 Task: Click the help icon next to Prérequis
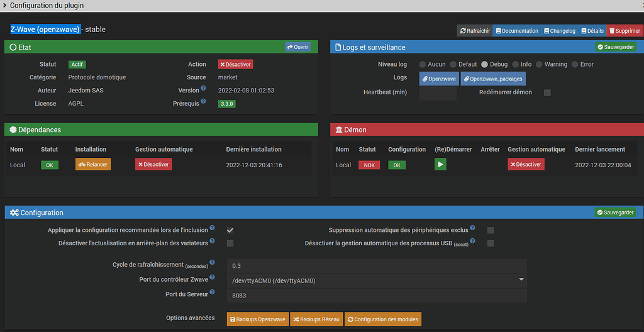click(x=203, y=101)
